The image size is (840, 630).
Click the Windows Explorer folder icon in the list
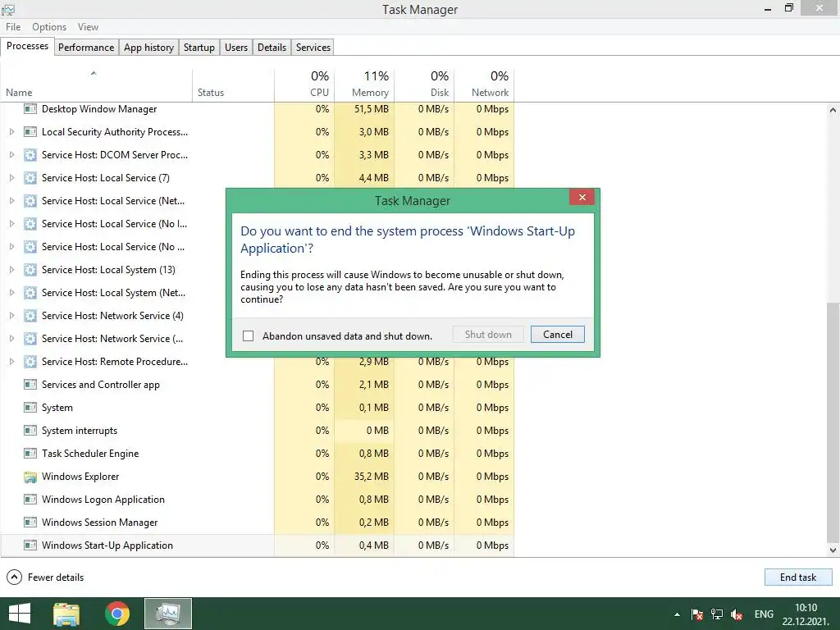tap(30, 477)
